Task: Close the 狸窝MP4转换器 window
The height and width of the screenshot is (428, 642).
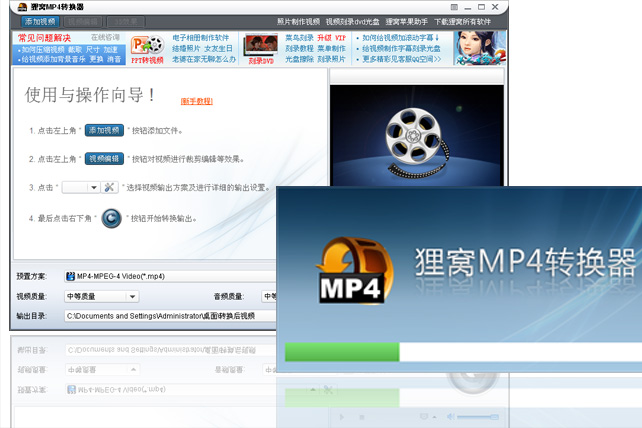Action: 495,7
